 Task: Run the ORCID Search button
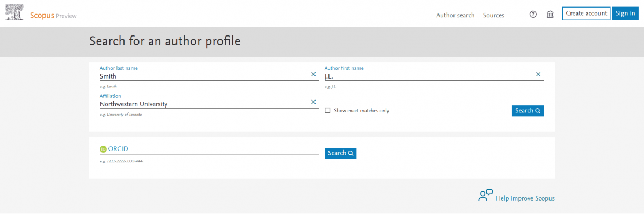pyautogui.click(x=340, y=153)
